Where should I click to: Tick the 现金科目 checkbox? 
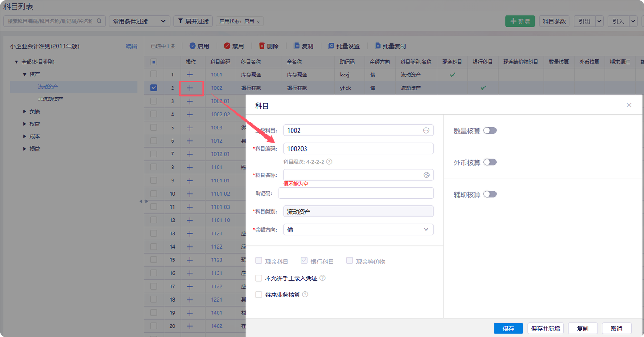[x=259, y=261]
